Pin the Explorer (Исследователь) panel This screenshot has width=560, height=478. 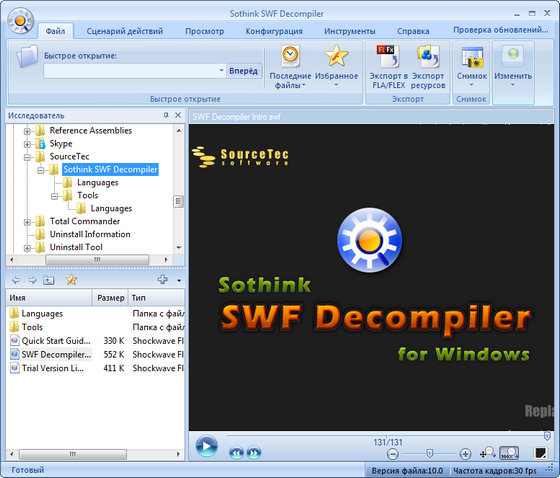pyautogui.click(x=166, y=115)
